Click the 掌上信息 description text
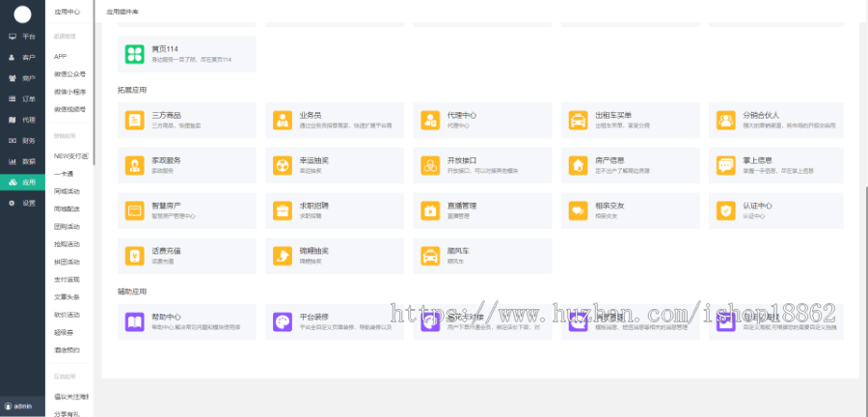Screen dimensions: 868x417 pos(778,171)
